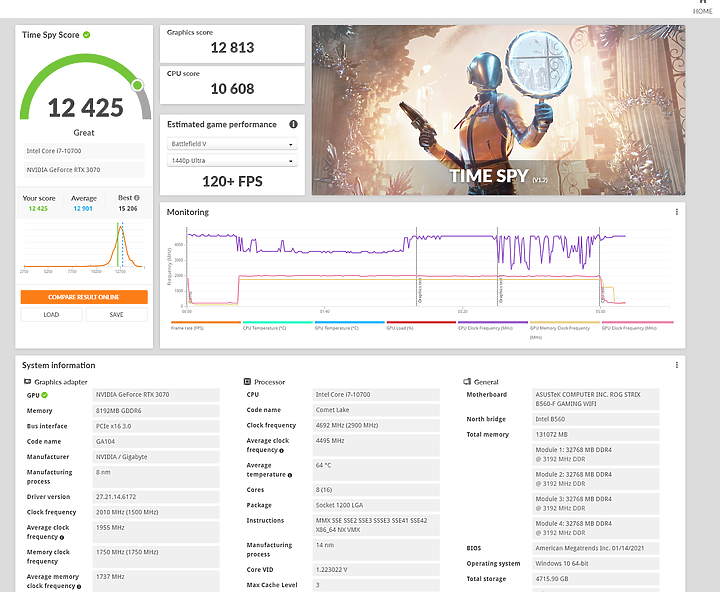Click the info icon beside Best score
Viewport: 720px width, 592px height.
tap(137, 198)
